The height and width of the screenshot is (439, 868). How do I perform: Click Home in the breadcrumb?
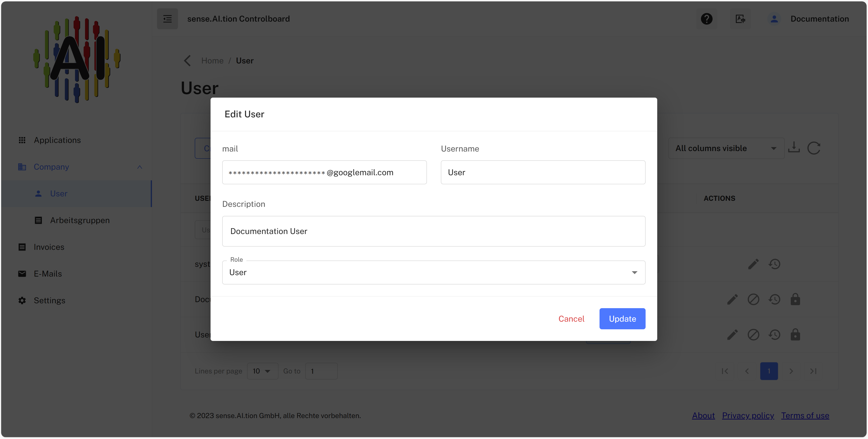click(x=212, y=61)
